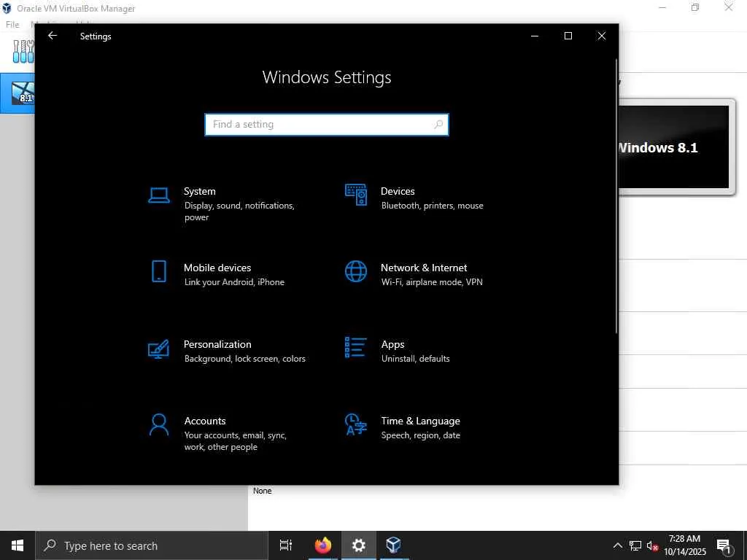Show hidden system tray icons
747x560 pixels.
[x=617, y=545]
